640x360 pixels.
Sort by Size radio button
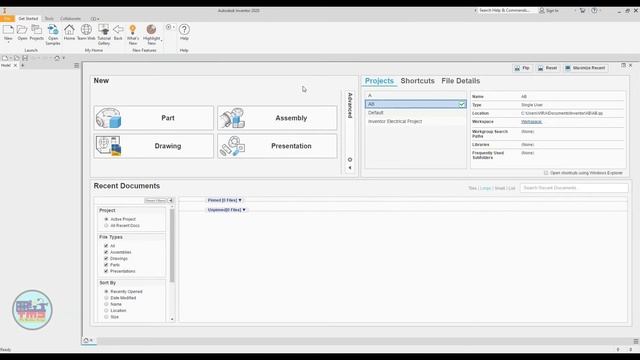tap(106, 317)
